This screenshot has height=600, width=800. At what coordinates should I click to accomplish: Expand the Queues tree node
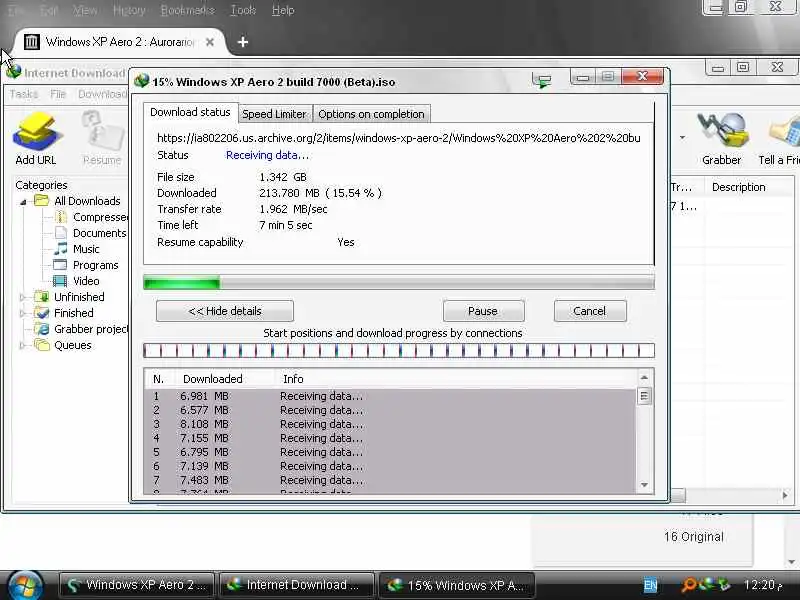pyautogui.click(x=22, y=345)
